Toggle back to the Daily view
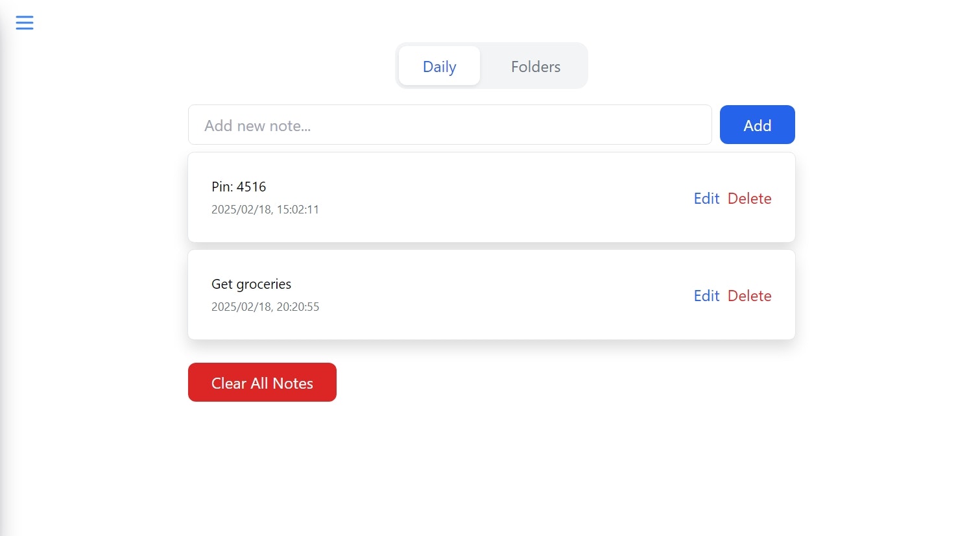 coord(439,66)
